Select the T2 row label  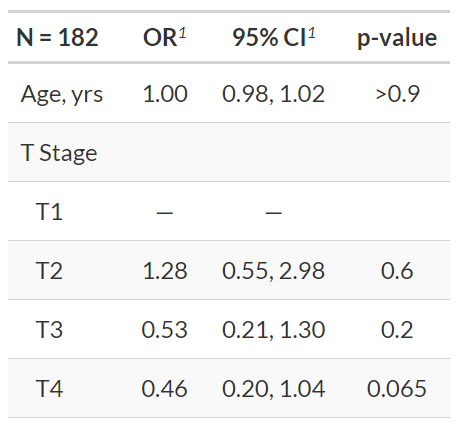(x=49, y=271)
